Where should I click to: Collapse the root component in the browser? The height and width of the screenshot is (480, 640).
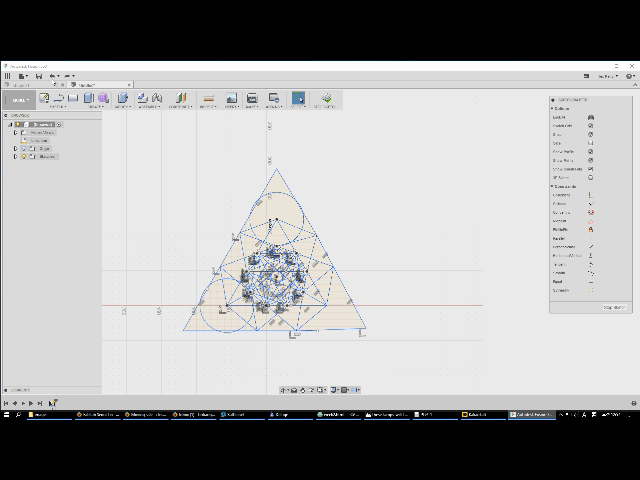[10, 124]
